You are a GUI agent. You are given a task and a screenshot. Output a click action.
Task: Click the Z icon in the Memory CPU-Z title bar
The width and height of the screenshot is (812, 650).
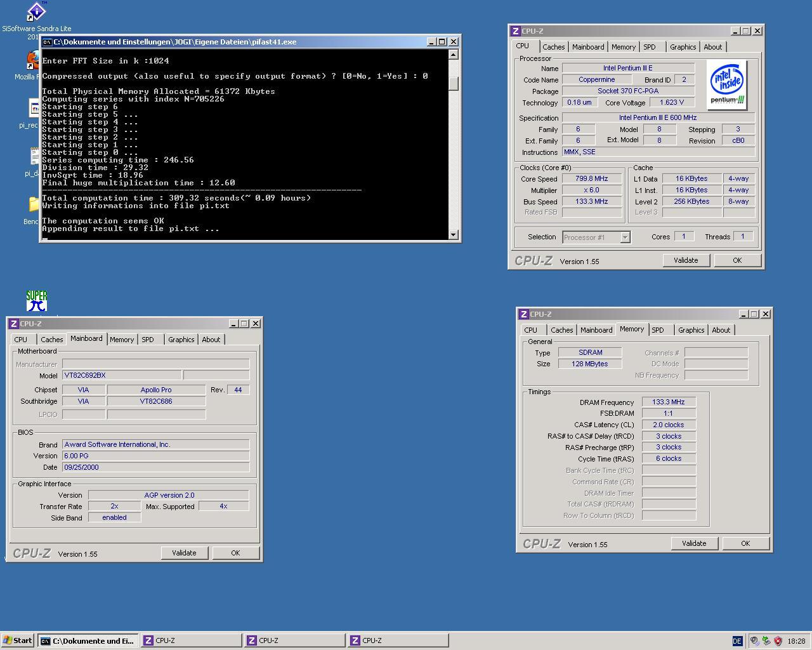click(x=523, y=314)
